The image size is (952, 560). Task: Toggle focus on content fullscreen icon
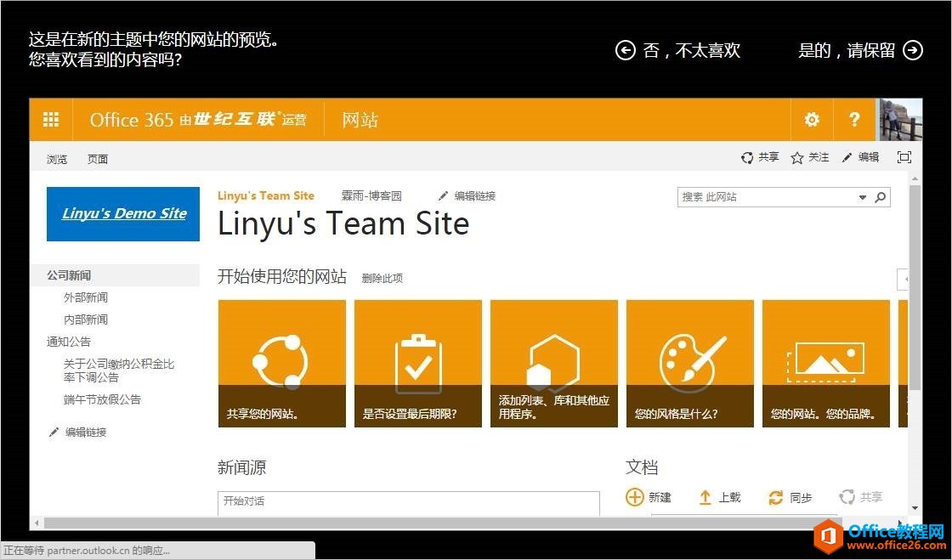tap(904, 157)
